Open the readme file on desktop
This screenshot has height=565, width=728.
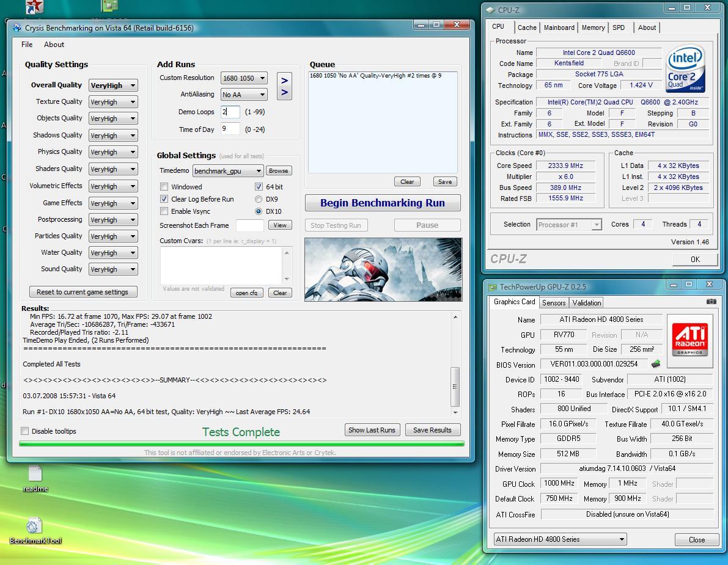tap(35, 479)
